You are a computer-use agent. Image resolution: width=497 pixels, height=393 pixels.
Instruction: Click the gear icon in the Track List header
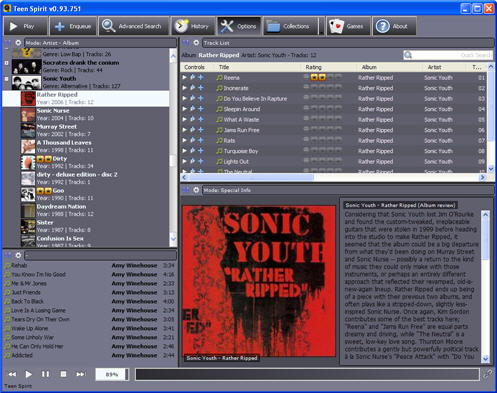click(196, 43)
